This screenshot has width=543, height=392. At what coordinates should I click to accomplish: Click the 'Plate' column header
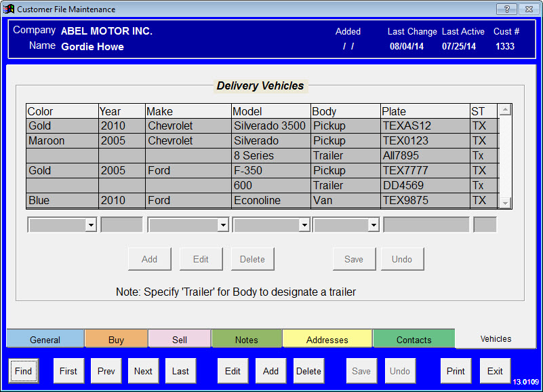tap(425, 111)
